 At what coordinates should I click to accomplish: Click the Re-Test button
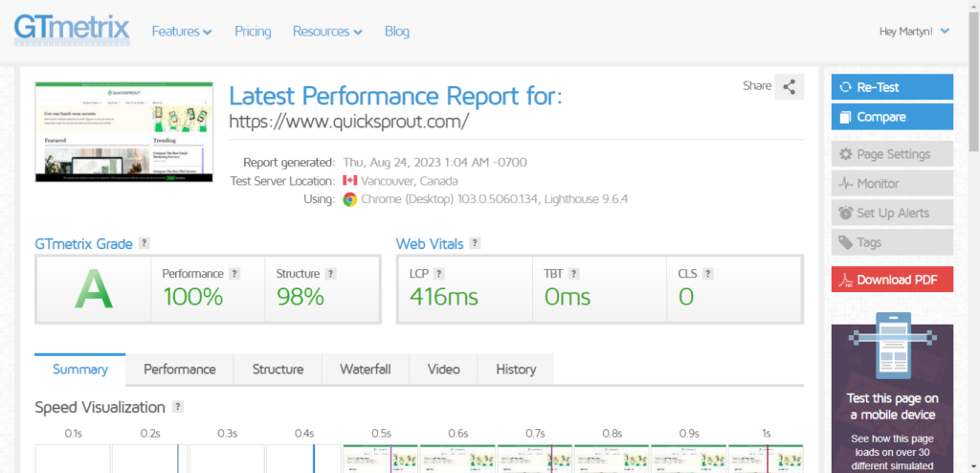892,87
